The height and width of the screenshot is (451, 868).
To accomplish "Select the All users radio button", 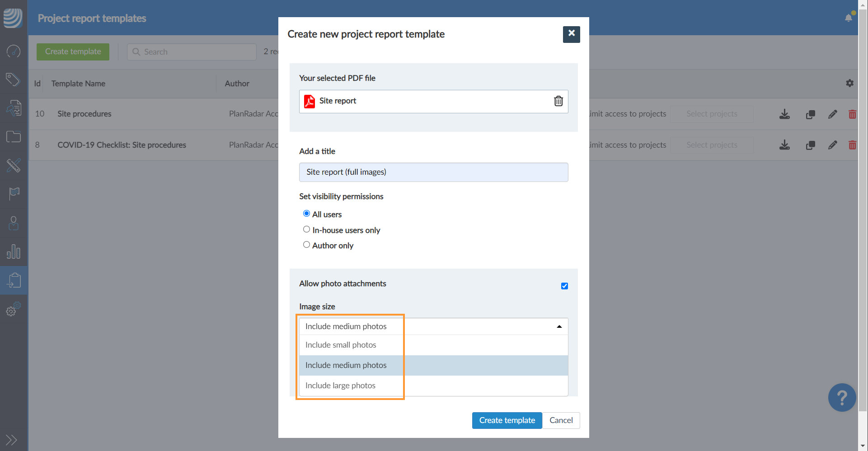I will point(306,214).
